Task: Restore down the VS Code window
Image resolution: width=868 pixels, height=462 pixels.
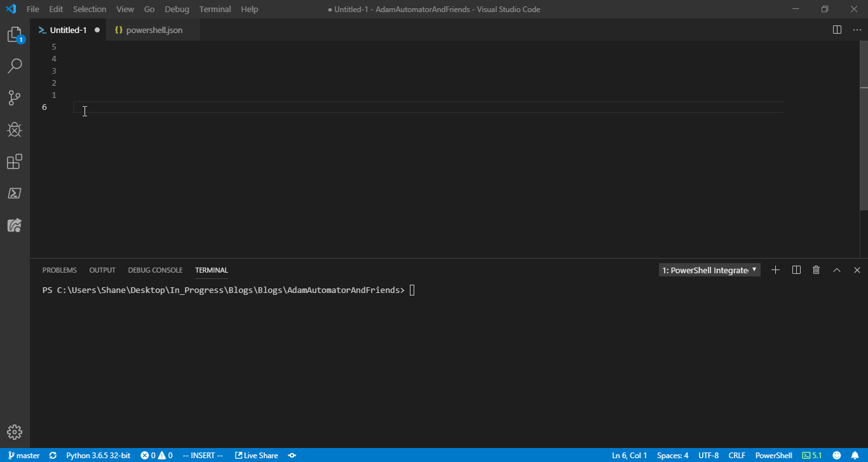Action: pyautogui.click(x=824, y=9)
